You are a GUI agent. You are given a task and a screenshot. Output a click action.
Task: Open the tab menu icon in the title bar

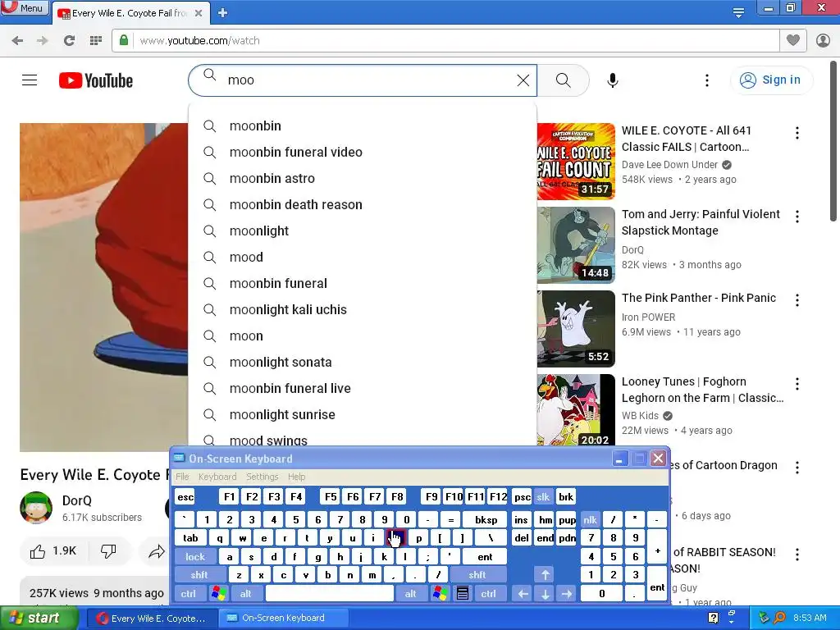[x=738, y=13]
